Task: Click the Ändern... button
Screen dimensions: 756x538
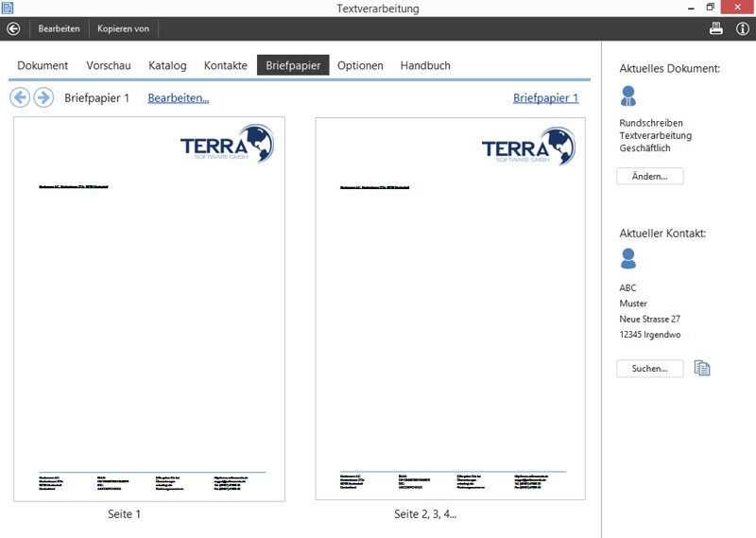Action: tap(650, 176)
